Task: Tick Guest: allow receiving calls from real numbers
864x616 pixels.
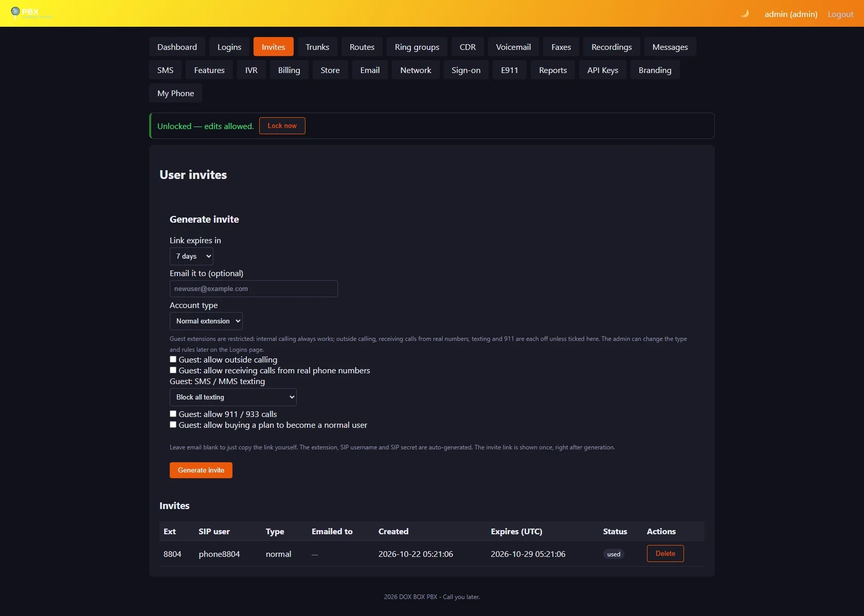Action: 173,370
